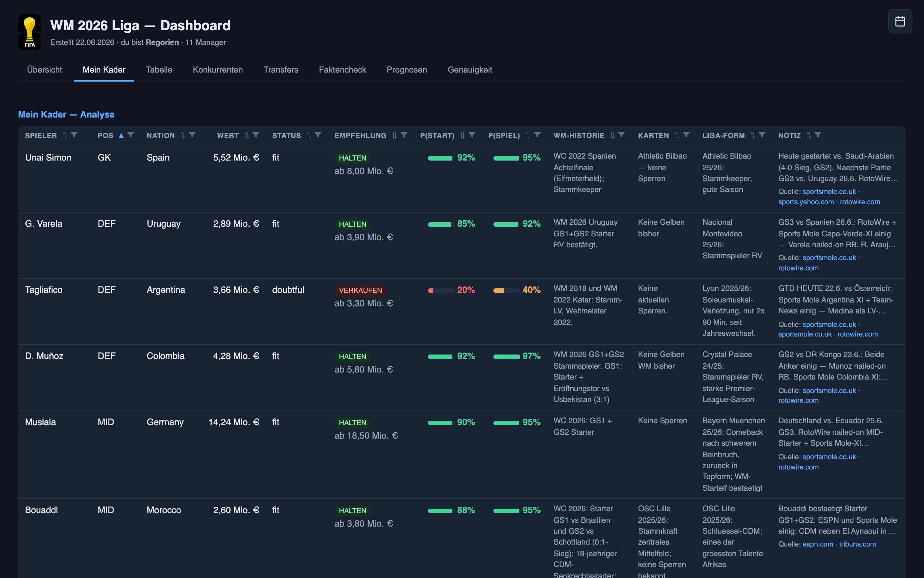Image resolution: width=924 pixels, height=578 pixels.
Task: Click the Mein Kader — Analyse heading
Action: pyautogui.click(x=66, y=114)
